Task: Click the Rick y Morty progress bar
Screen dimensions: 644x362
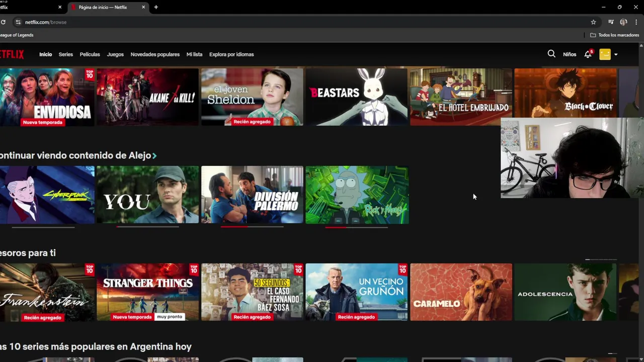Action: (357, 227)
